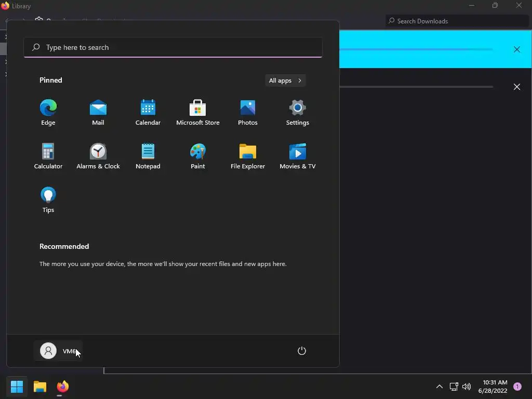
Task: Open the Tips app
Action: pyautogui.click(x=48, y=200)
